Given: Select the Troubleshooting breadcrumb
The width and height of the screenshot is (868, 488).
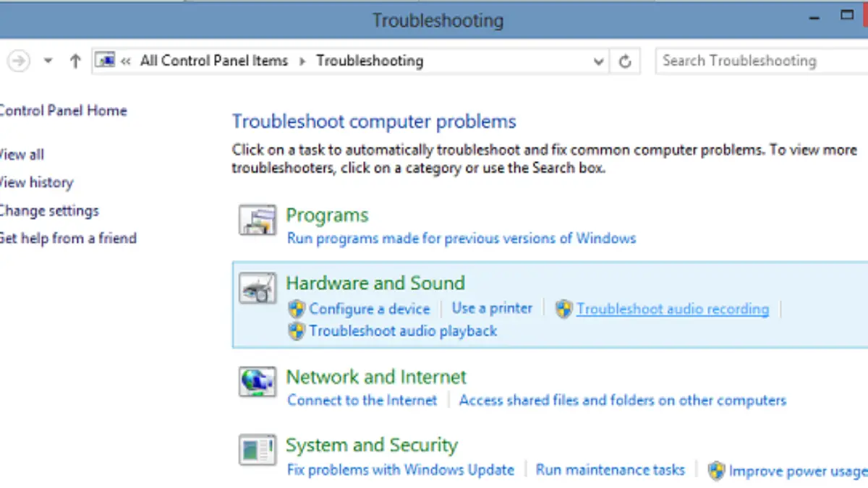Looking at the screenshot, I should (370, 61).
